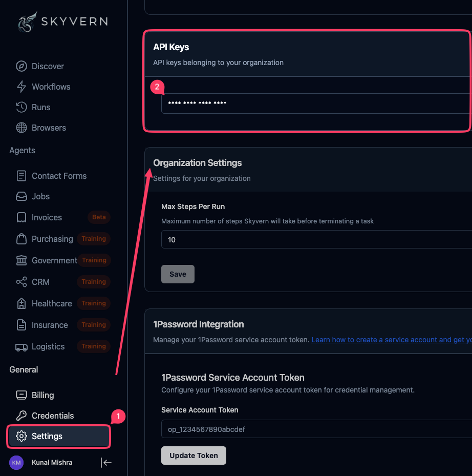The height and width of the screenshot is (476, 472).
Task: Collapse the sidebar
Action: [x=106, y=462]
